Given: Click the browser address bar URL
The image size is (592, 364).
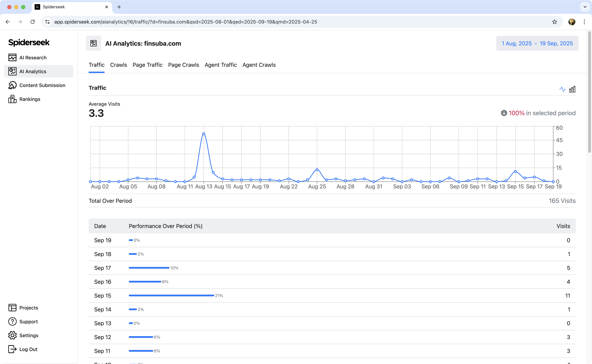Looking at the screenshot, I should click(x=185, y=22).
